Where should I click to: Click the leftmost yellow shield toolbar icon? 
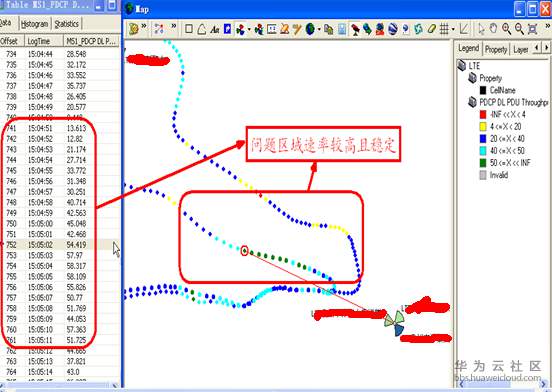(133, 29)
